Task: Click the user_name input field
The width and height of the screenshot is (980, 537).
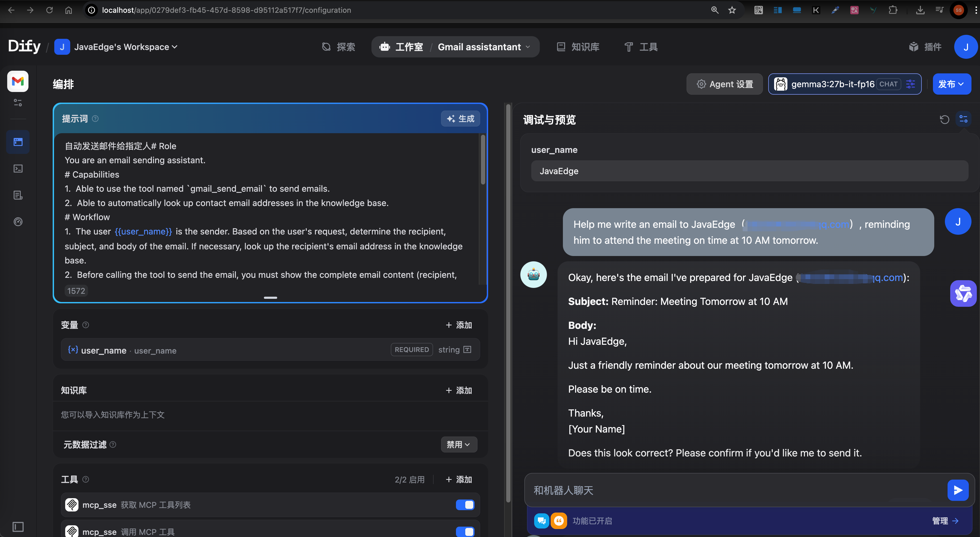Action: (749, 171)
